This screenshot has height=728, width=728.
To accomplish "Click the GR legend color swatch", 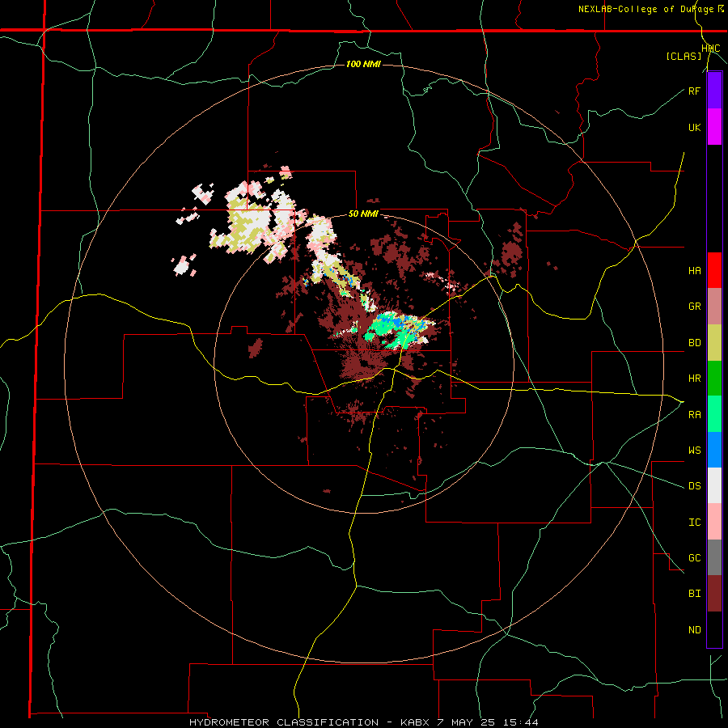I will [x=714, y=306].
